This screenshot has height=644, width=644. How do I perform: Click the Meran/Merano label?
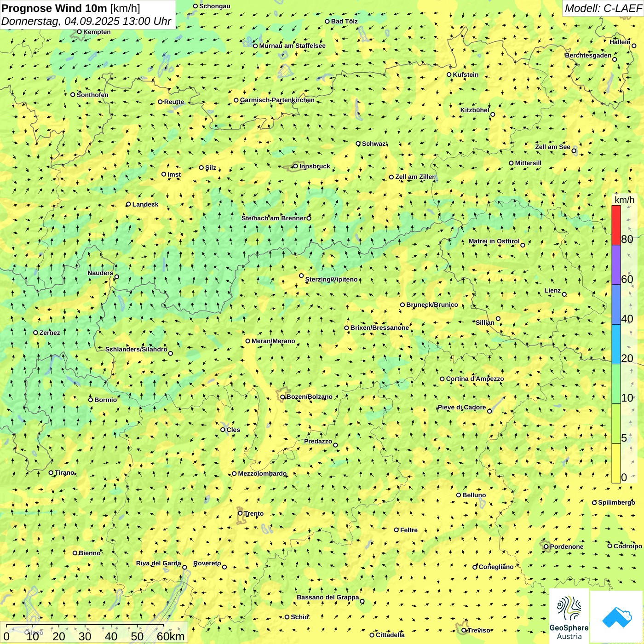(273, 341)
